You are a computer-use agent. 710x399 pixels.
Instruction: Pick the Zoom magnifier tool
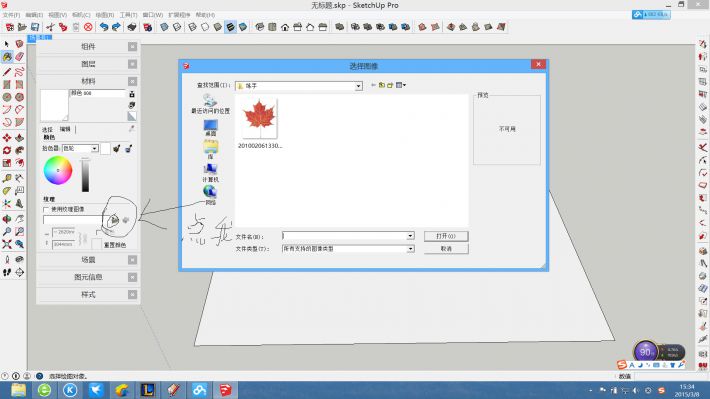coord(7,231)
